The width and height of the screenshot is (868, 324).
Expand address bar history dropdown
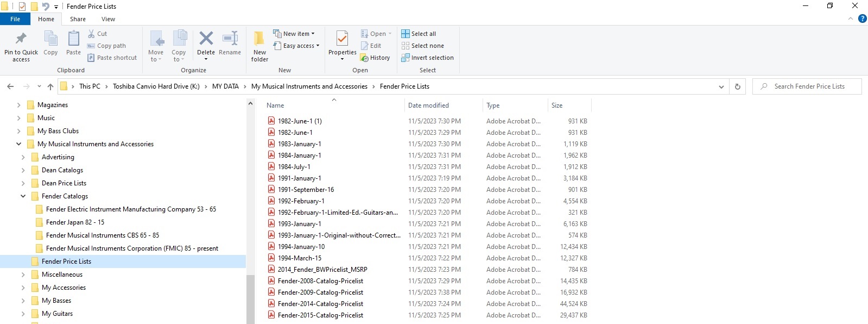pos(721,86)
